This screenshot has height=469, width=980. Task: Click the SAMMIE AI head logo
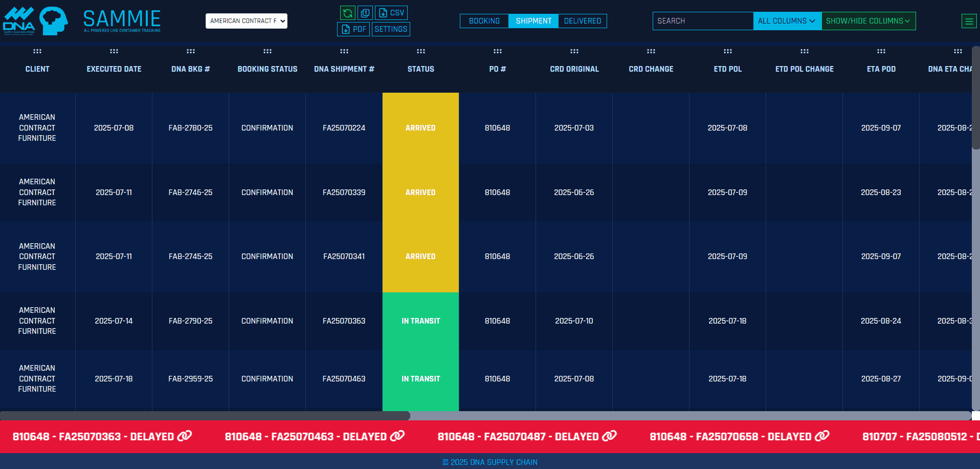click(x=53, y=21)
